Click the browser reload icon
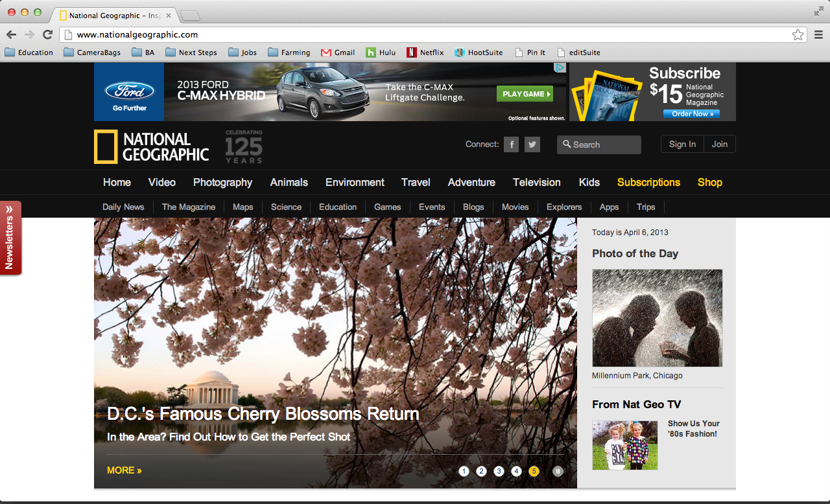The height and width of the screenshot is (504, 830). point(47,35)
